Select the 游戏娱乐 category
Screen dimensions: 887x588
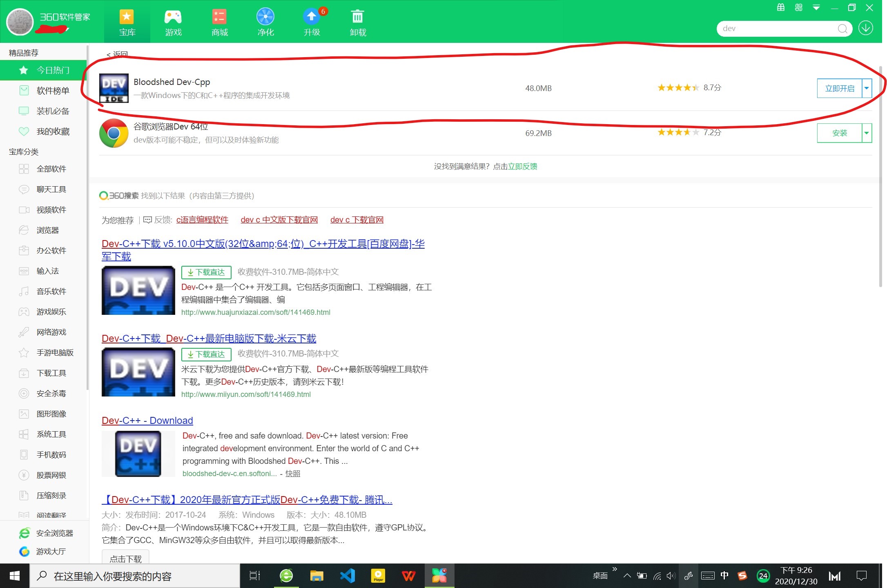pos(43,312)
